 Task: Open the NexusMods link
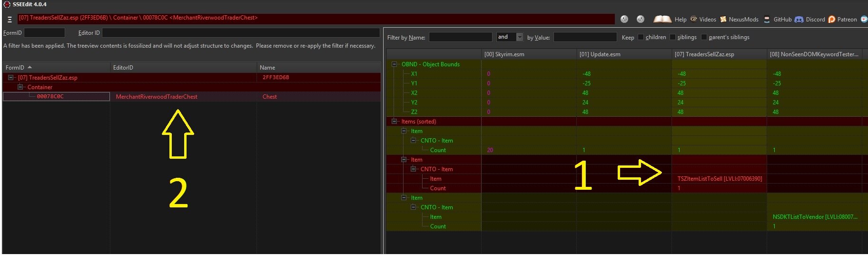click(x=744, y=20)
